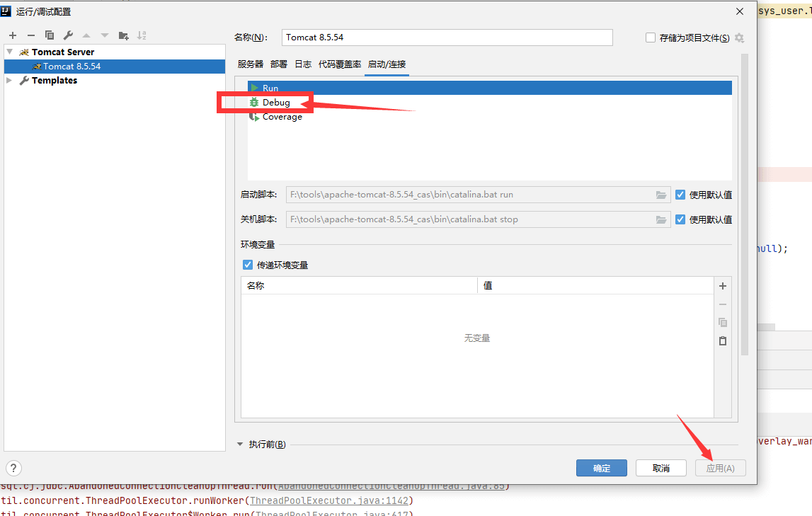Click the configuration name input field

(447, 38)
